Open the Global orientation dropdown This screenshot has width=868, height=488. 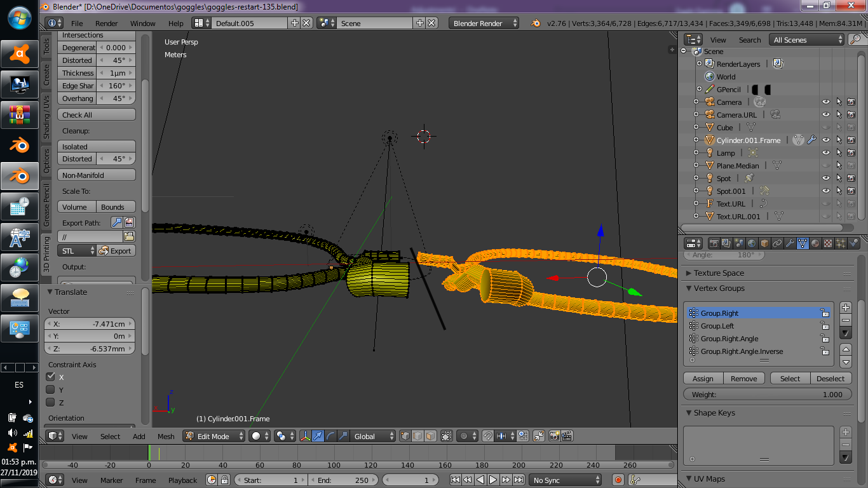(374, 436)
